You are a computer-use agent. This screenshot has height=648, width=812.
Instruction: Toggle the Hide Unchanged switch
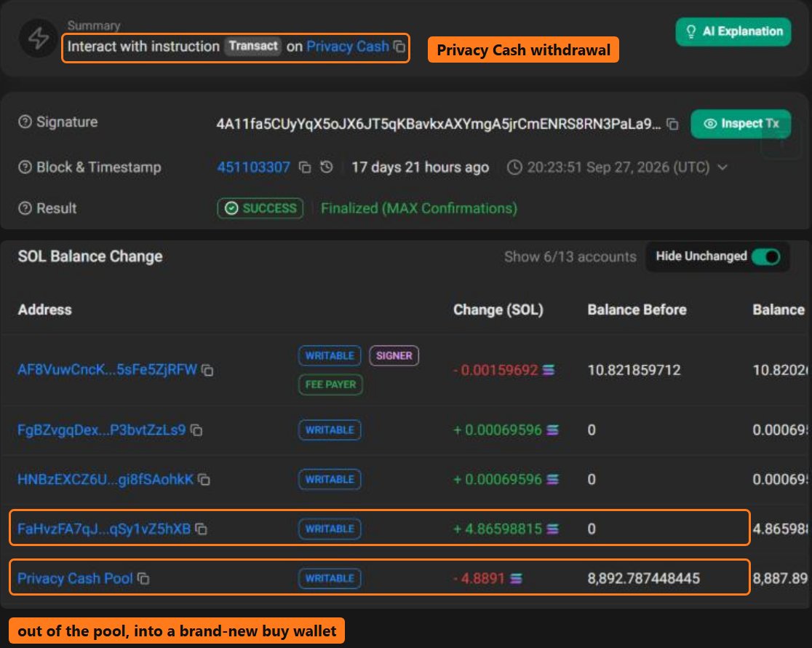(766, 256)
